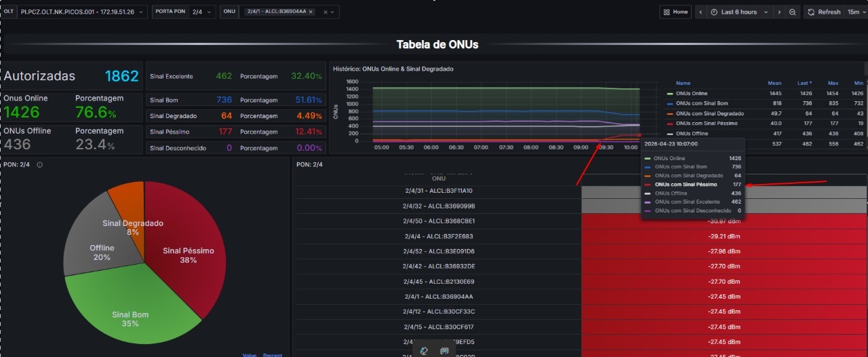Zoom out time range magnifier icon
Image resolution: width=868 pixels, height=357 pixels.
point(792,12)
